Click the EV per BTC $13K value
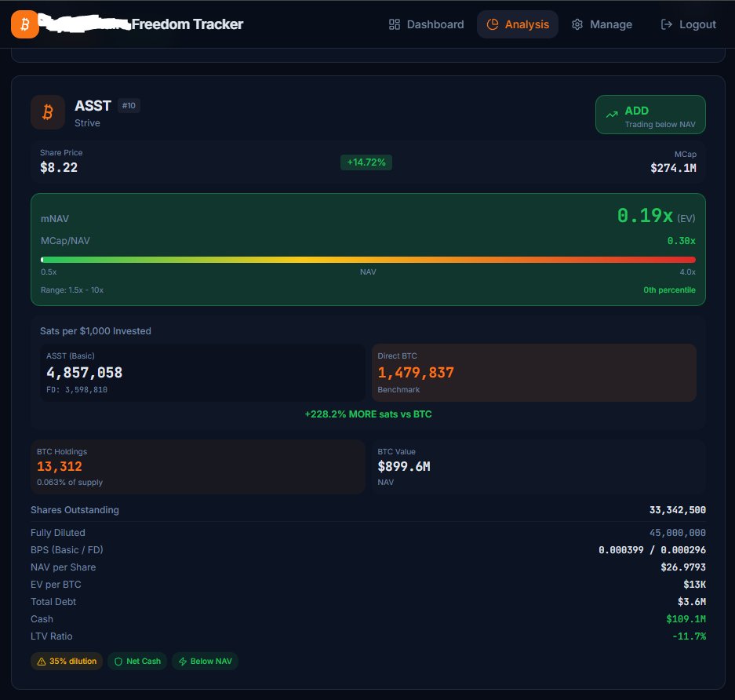The width and height of the screenshot is (735, 700). 695,585
